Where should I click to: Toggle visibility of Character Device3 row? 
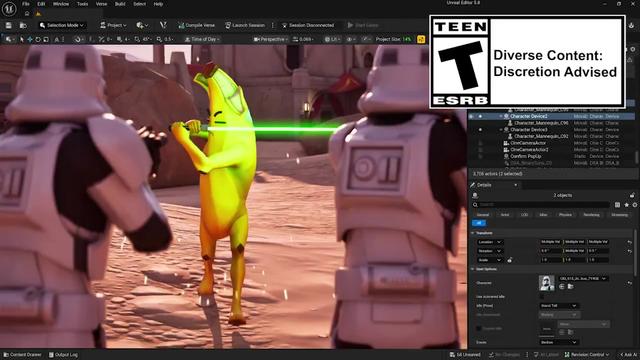[x=480, y=130]
